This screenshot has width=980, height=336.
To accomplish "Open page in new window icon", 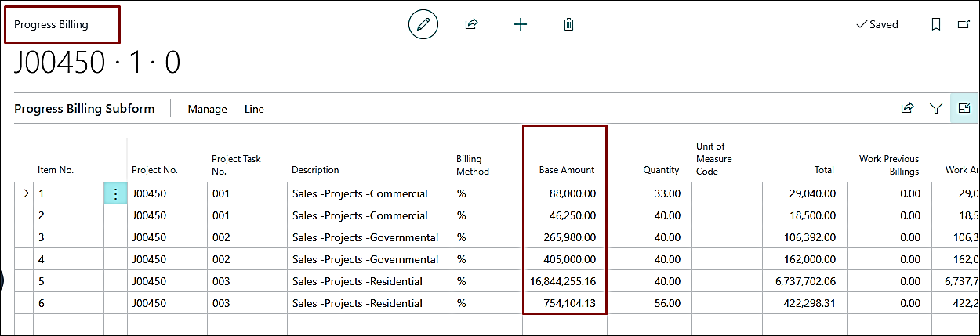I will point(964,24).
